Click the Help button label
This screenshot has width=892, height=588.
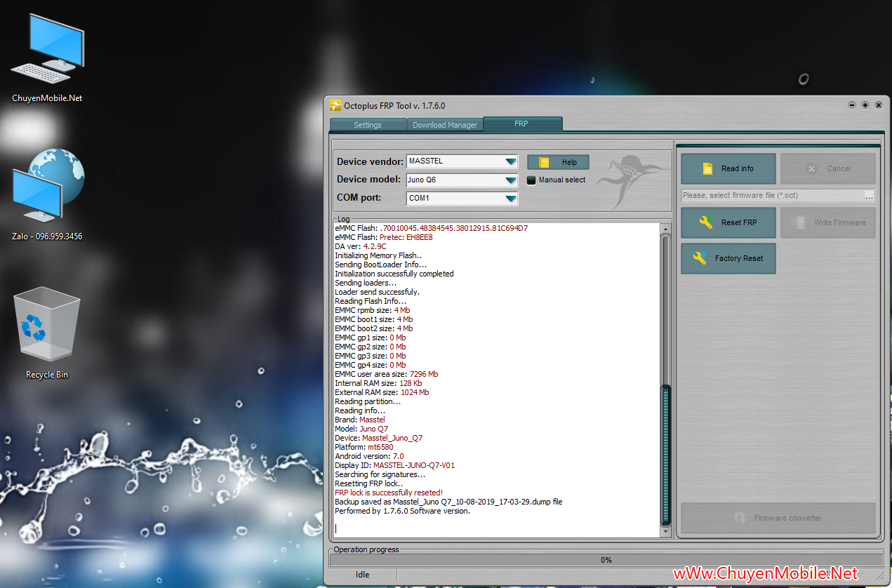tap(569, 162)
